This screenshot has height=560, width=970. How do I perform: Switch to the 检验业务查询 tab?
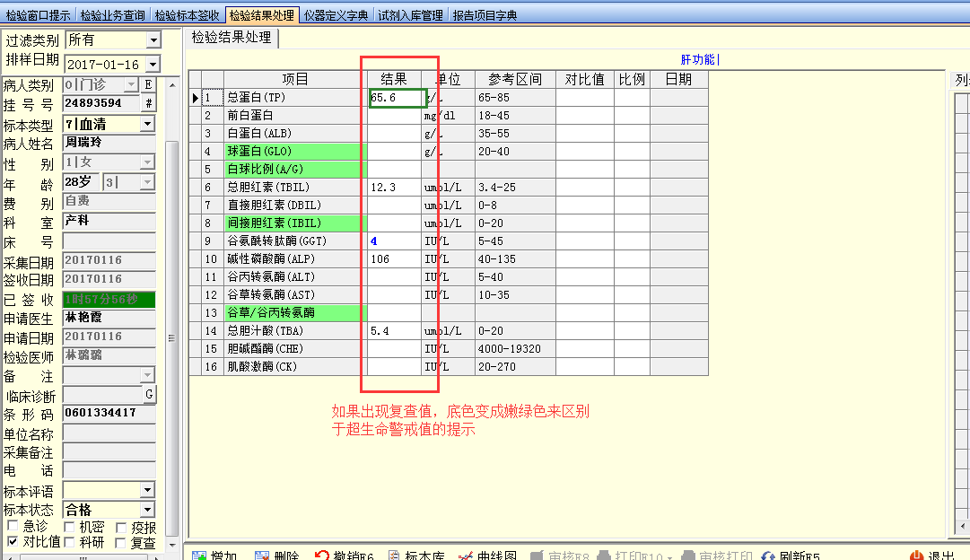coord(112,15)
